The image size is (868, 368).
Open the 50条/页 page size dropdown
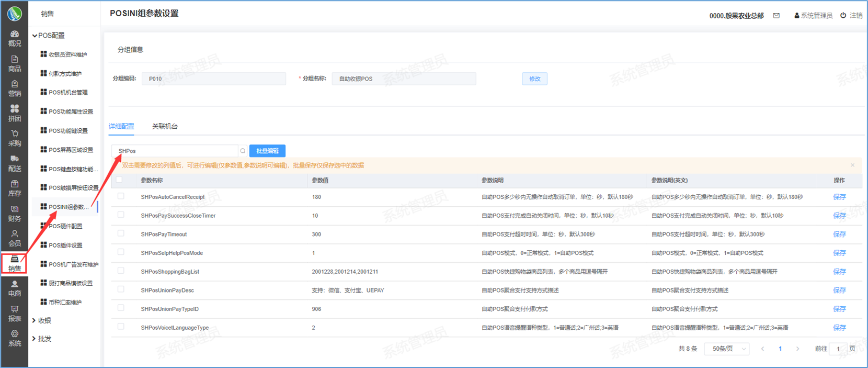(x=727, y=349)
